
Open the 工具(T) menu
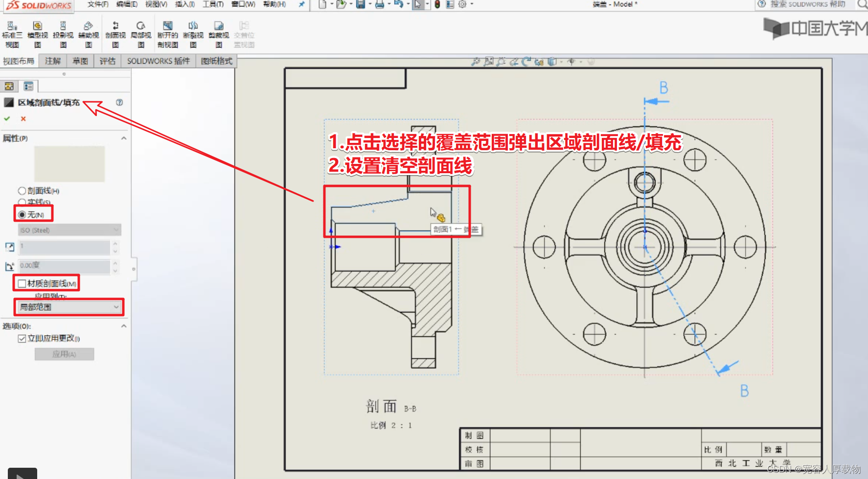click(x=213, y=4)
